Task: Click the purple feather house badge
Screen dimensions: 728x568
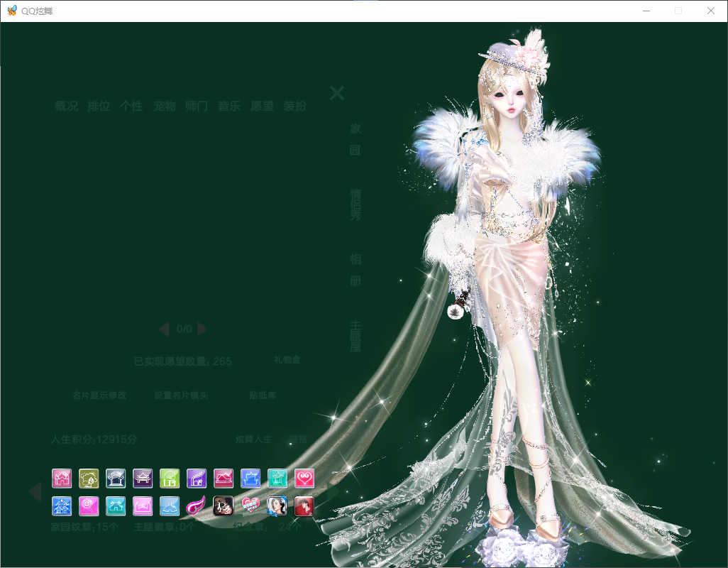Action: 197,479
